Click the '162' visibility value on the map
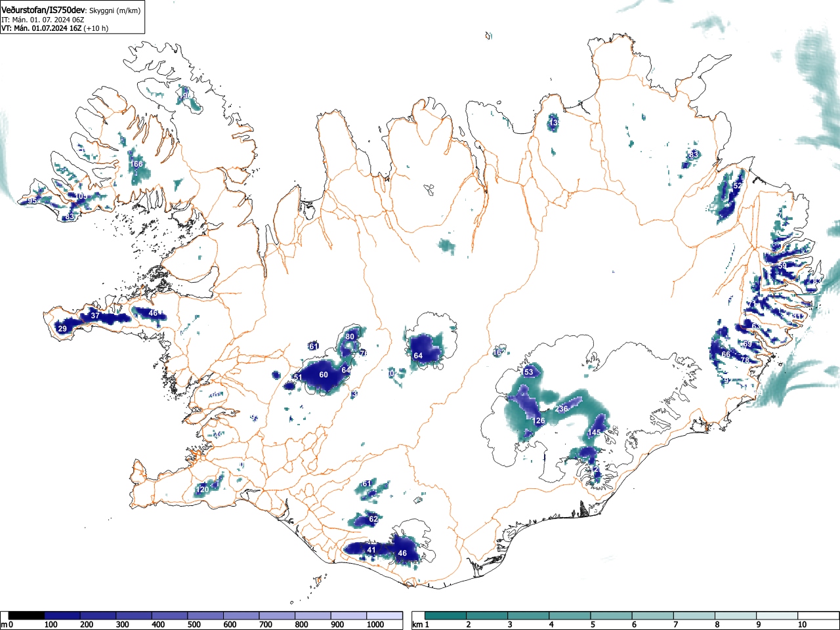The width and height of the screenshot is (840, 630). (499, 352)
